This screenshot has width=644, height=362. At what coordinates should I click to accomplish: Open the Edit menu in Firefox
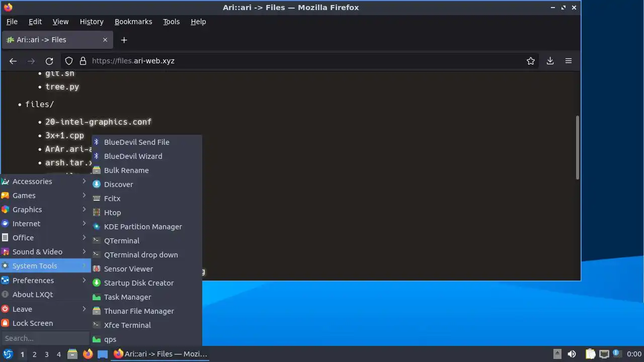(35, 22)
